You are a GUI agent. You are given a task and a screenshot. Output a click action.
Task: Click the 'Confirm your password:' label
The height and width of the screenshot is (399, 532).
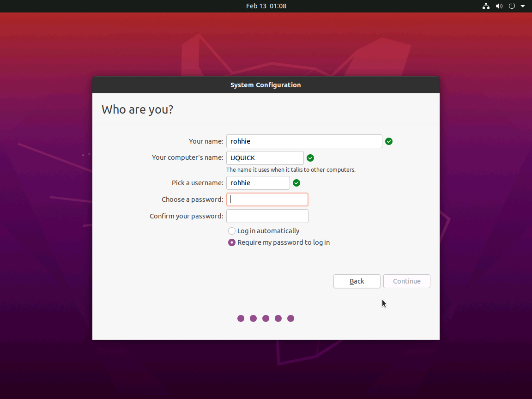coord(186,216)
